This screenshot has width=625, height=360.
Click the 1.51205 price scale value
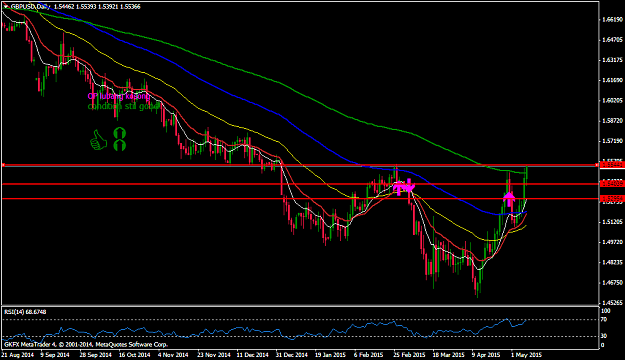tap(612, 222)
